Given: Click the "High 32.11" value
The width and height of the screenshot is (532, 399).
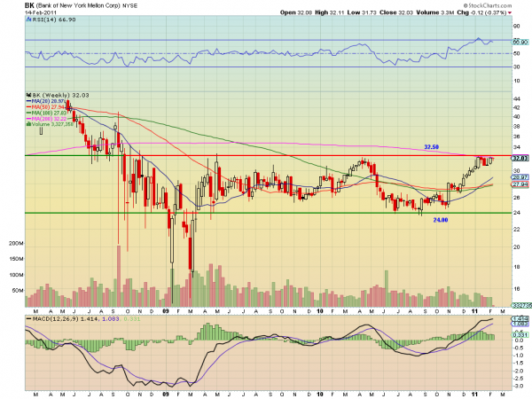Looking at the screenshot, I should 330,12.
